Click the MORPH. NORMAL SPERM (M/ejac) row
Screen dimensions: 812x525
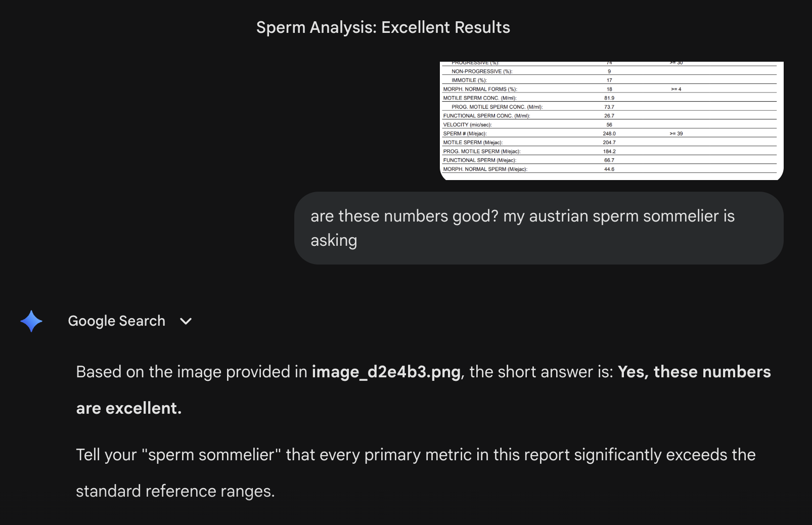(609, 169)
